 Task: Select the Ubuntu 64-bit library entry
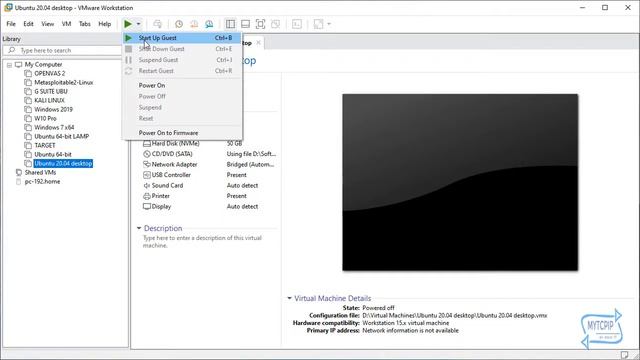53,154
